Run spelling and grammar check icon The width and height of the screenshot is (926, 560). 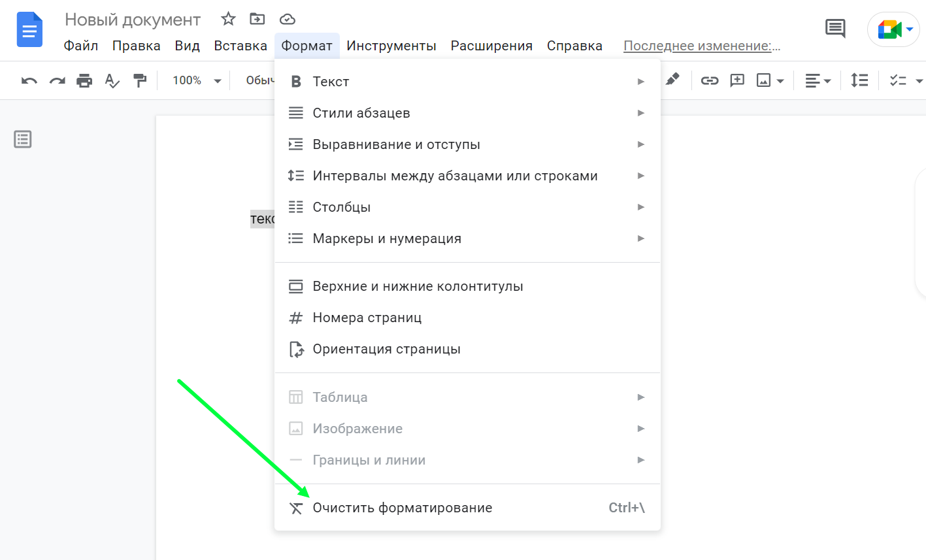point(112,80)
